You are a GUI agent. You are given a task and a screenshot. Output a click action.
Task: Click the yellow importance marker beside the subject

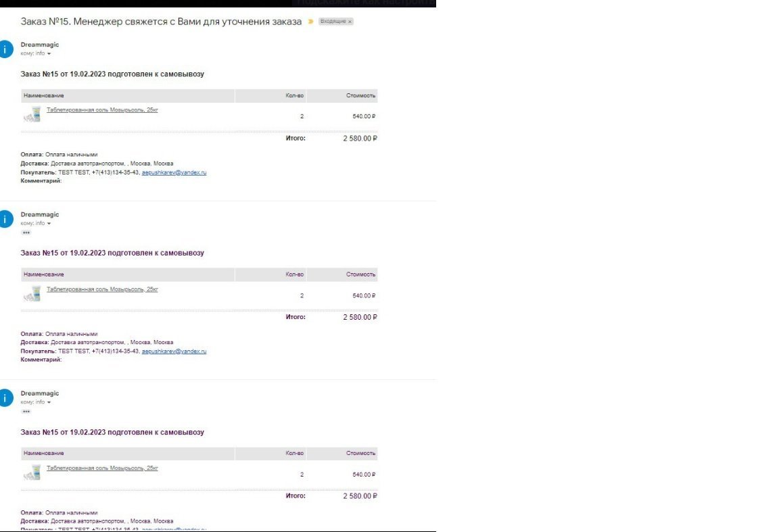tap(310, 22)
